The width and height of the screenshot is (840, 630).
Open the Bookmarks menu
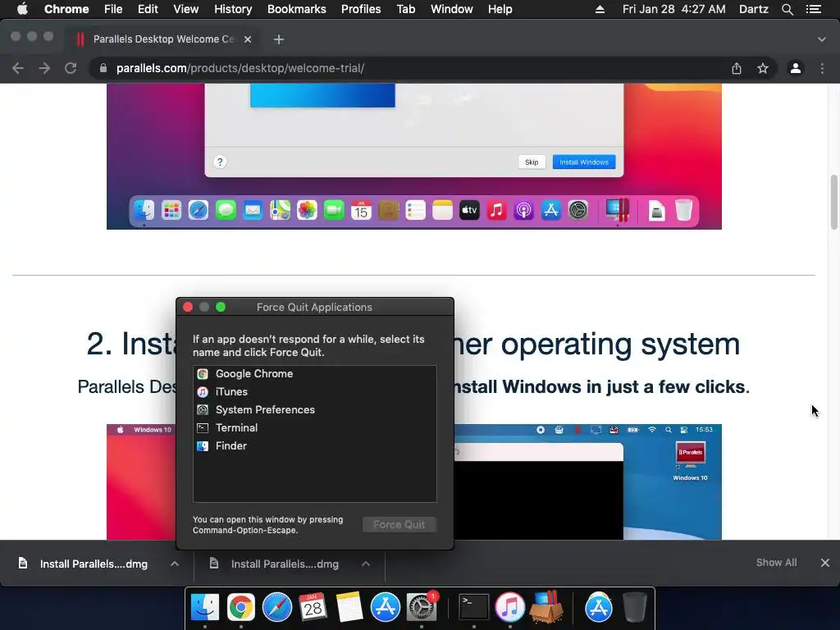tap(297, 9)
